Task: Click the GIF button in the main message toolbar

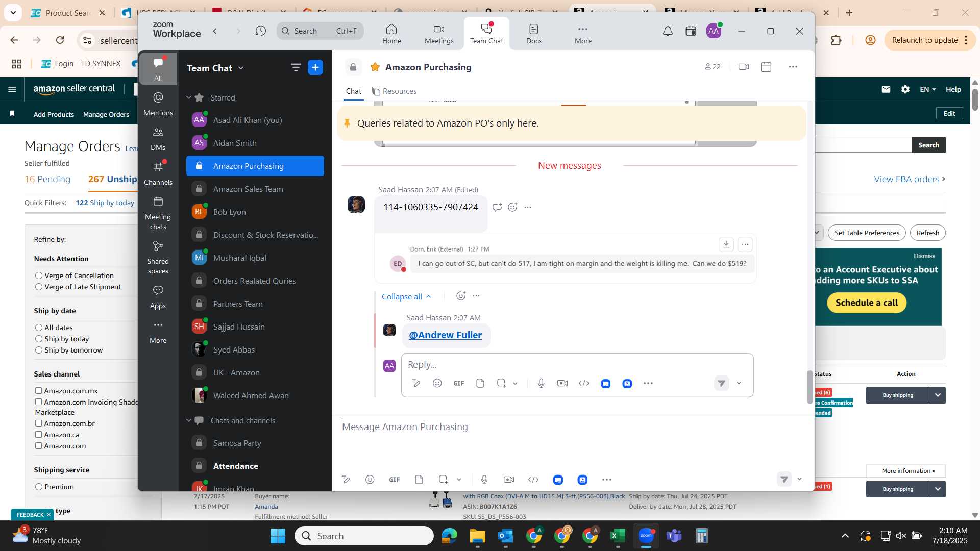Action: [x=395, y=480]
